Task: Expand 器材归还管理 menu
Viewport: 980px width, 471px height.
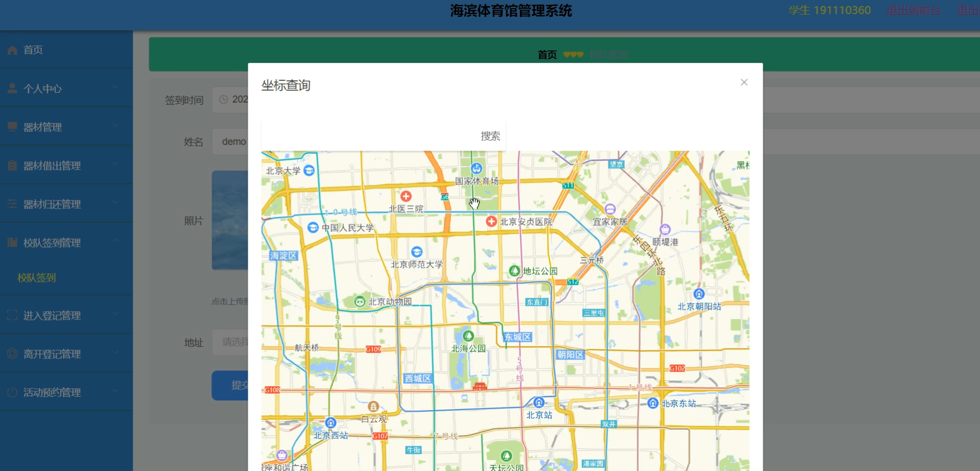Action: coord(66,204)
